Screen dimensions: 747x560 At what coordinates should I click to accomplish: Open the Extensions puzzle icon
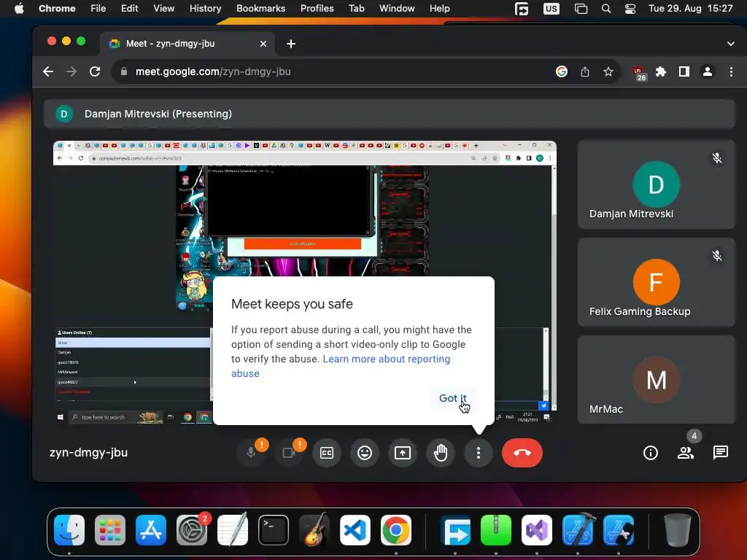[661, 71]
